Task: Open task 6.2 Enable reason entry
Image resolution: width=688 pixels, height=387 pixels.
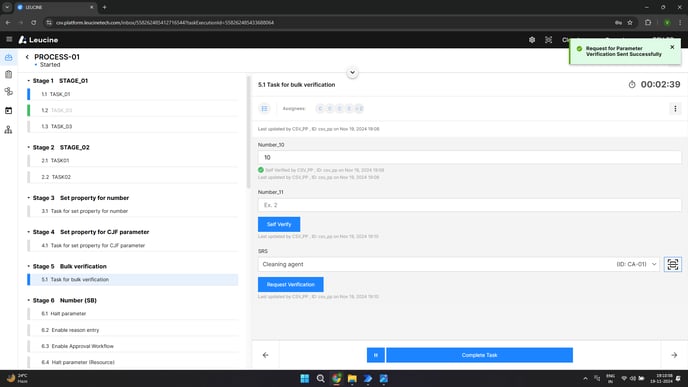Action: click(133, 330)
